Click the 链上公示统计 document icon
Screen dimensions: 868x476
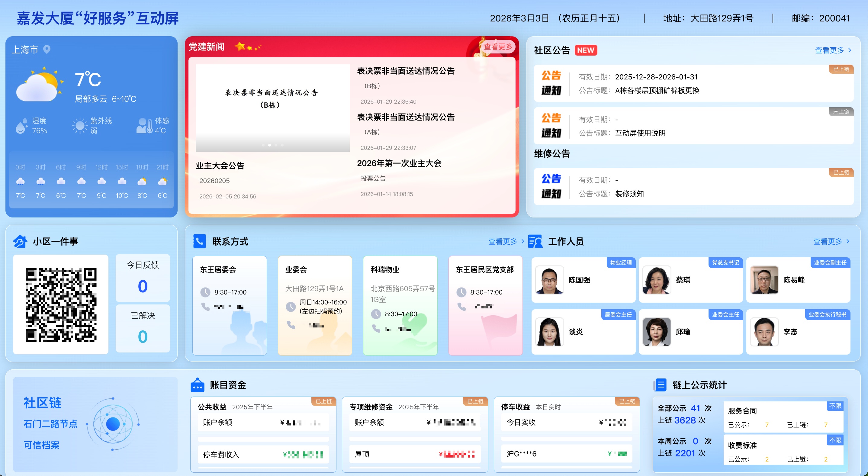pos(661,385)
